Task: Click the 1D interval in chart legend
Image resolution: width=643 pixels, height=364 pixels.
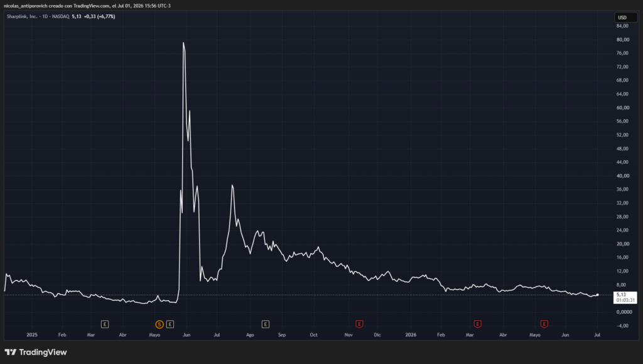Action: [x=45, y=16]
